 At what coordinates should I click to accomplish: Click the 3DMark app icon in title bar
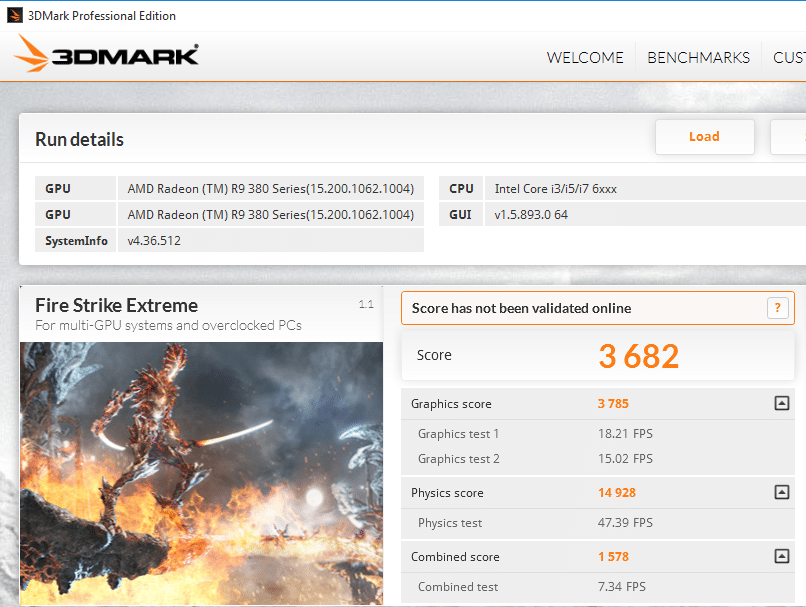point(14,15)
